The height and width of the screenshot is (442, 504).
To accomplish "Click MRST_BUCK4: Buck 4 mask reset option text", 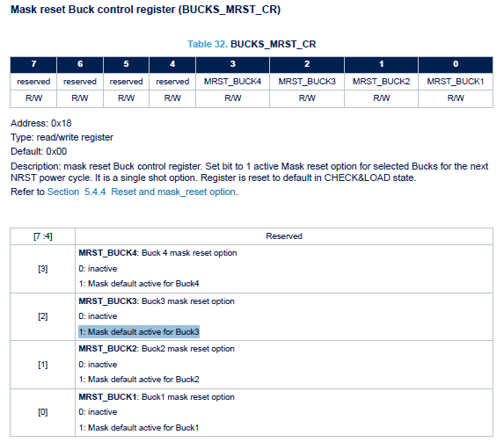I will (157, 253).
